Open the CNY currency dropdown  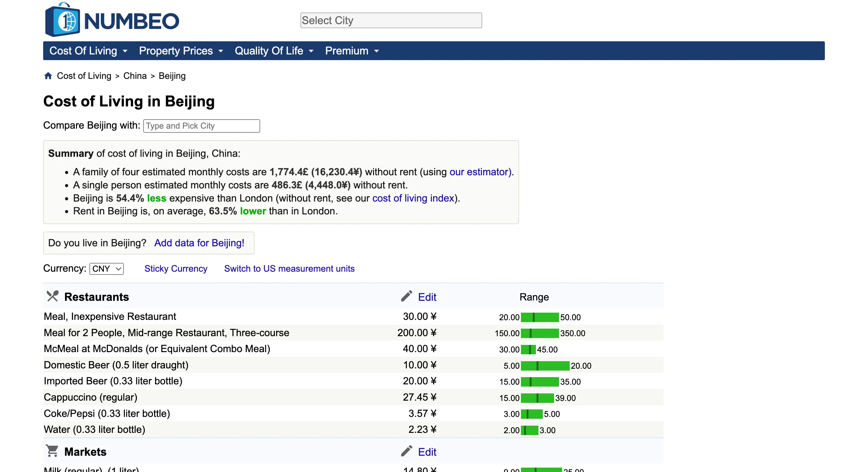click(x=107, y=269)
